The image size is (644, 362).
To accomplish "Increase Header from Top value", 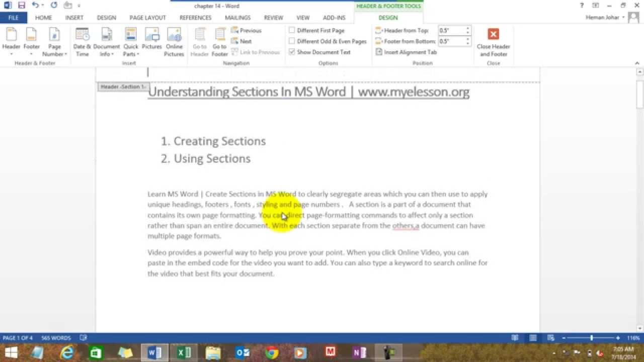I will (x=467, y=28).
